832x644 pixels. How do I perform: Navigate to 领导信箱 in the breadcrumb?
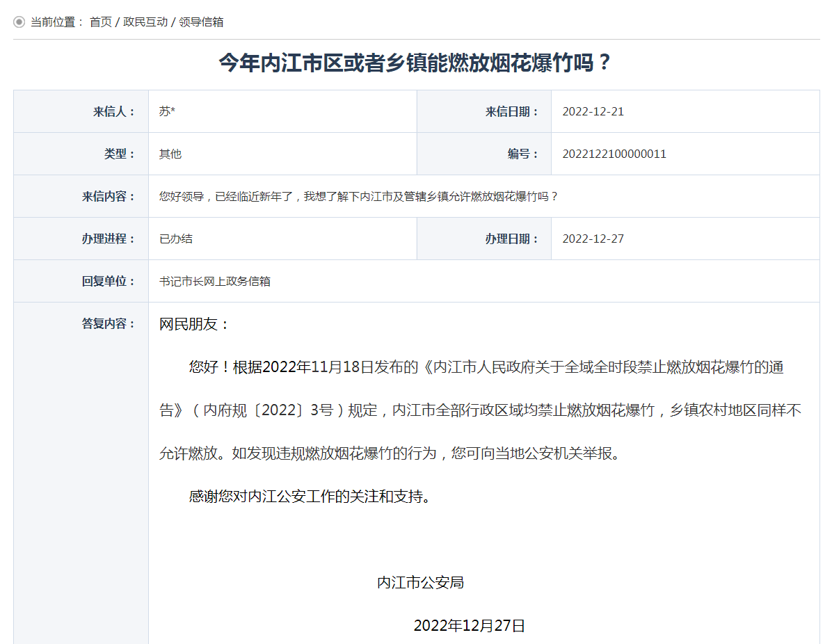[201, 22]
